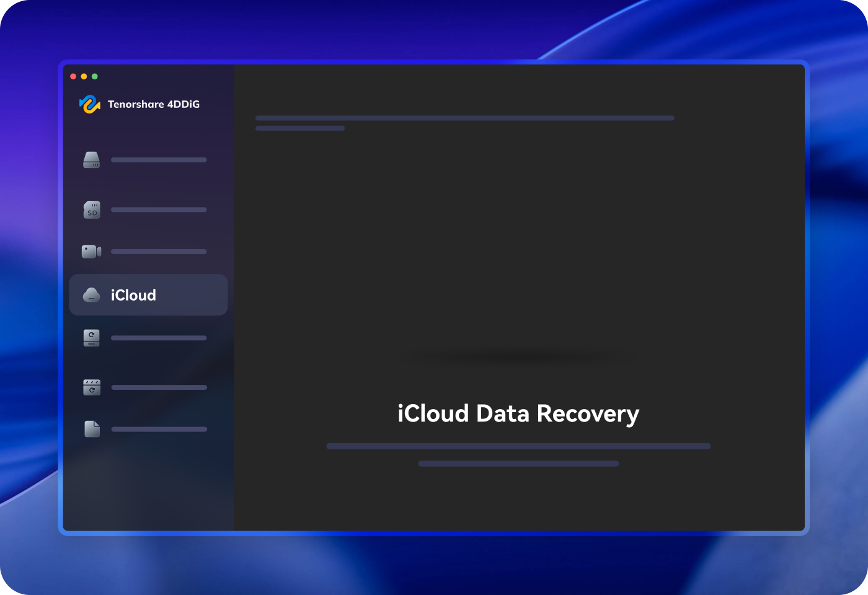Open the iCloud sidebar item

click(148, 295)
